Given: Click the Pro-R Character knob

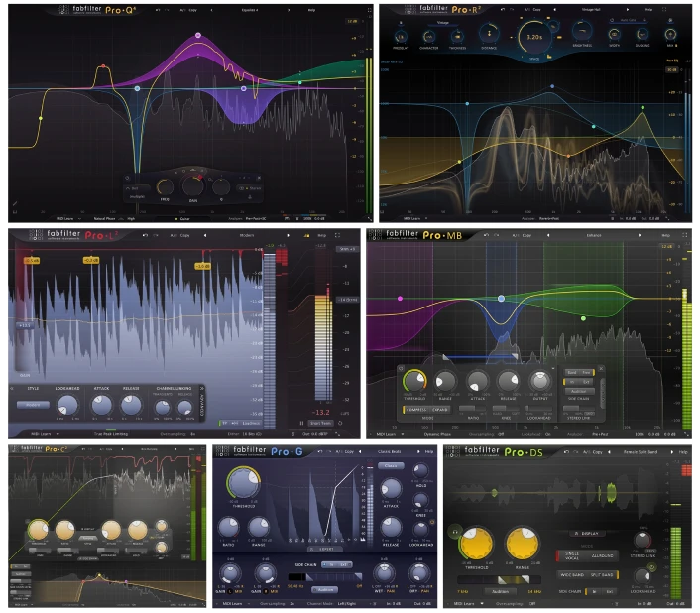Looking at the screenshot, I should [x=429, y=36].
